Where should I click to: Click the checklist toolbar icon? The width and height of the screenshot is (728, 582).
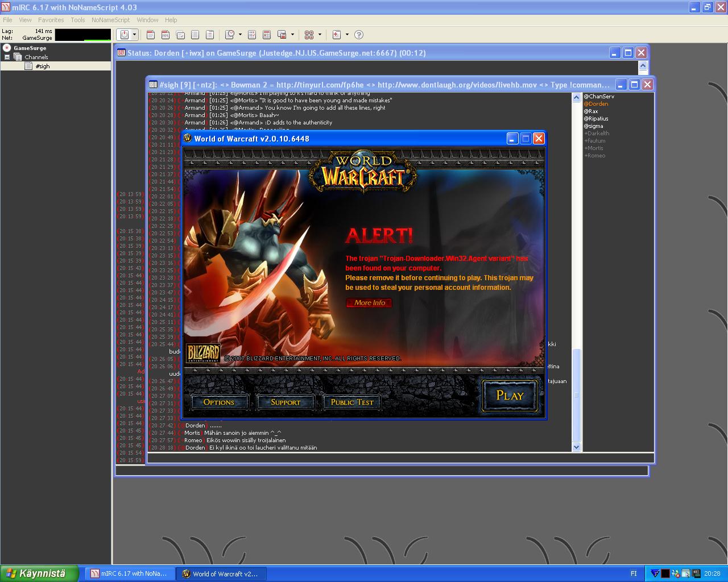point(252,35)
